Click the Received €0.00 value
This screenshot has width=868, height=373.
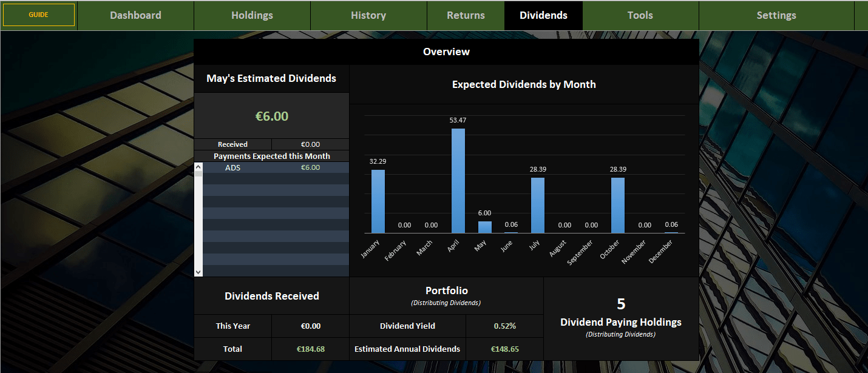pos(310,144)
